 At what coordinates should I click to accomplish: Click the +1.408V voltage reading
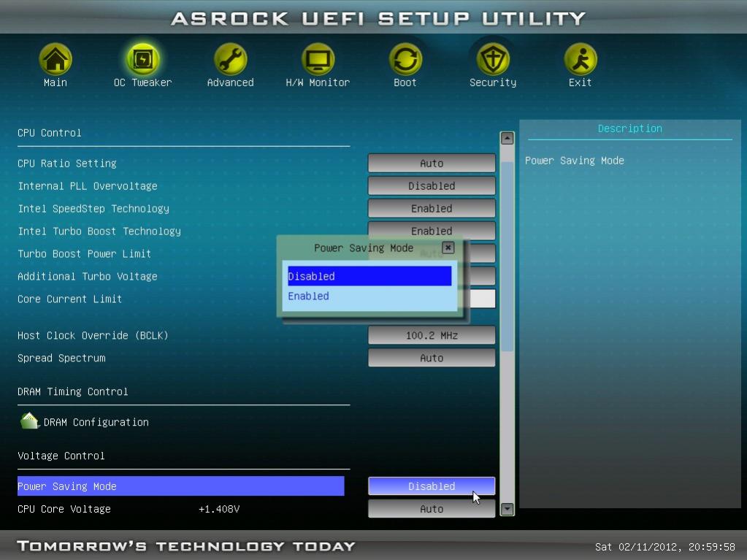[219, 509]
